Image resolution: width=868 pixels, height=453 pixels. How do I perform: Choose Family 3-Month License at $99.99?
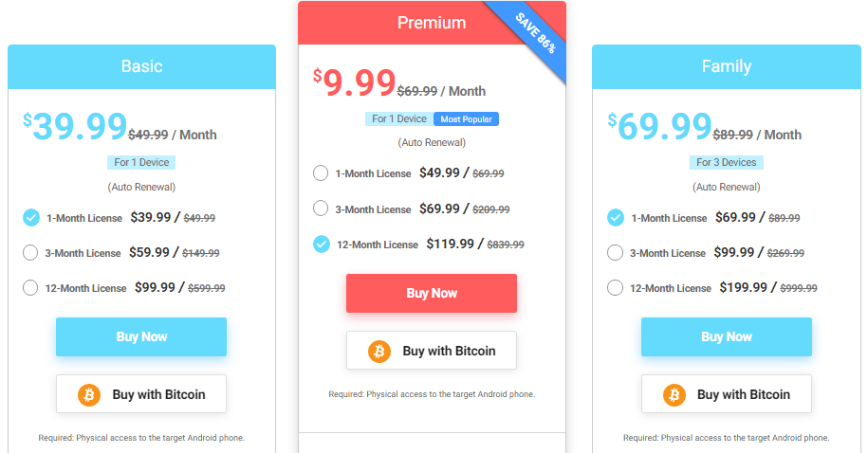tap(615, 253)
